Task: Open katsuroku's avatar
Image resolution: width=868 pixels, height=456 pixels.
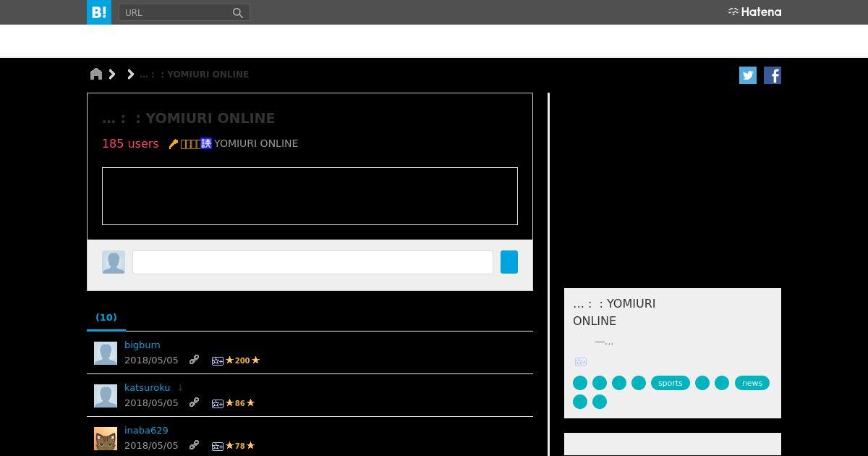Action: tap(106, 396)
